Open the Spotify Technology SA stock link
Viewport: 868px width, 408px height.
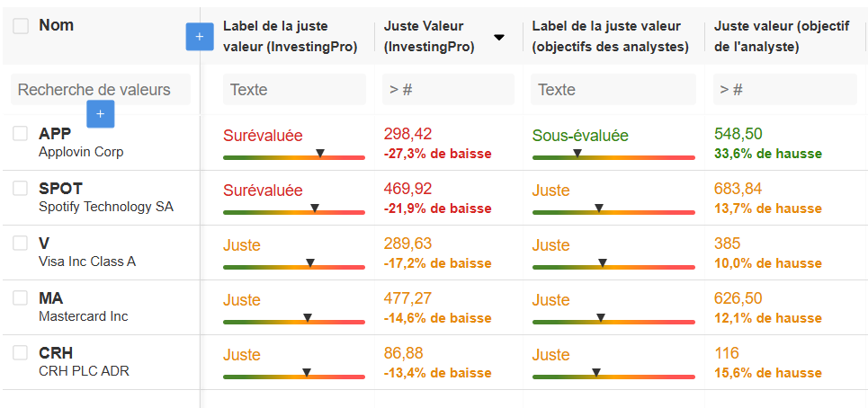[105, 207]
